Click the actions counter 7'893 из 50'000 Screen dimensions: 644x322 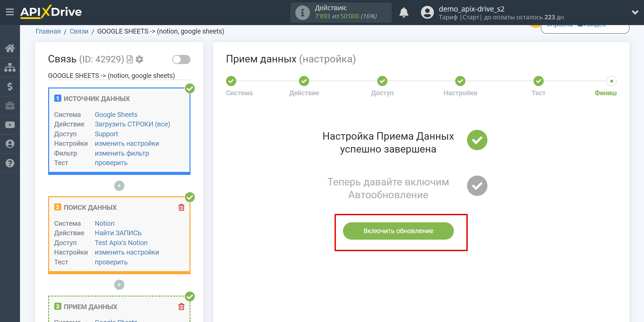pyautogui.click(x=346, y=16)
